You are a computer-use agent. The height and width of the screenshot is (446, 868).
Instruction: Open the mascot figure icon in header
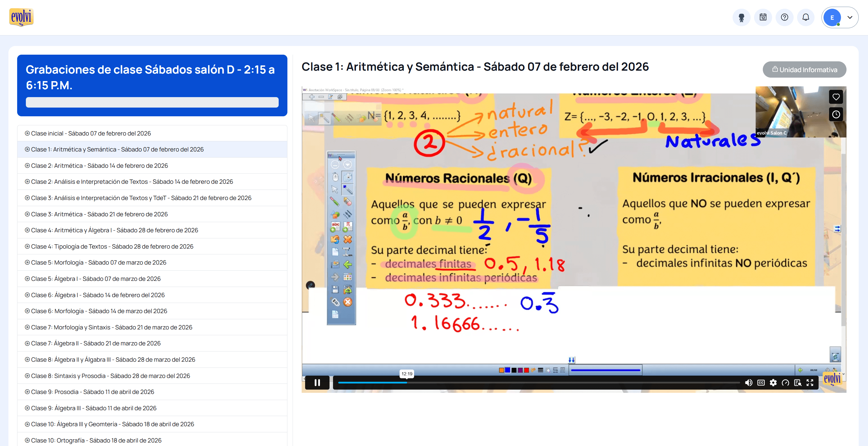click(741, 17)
